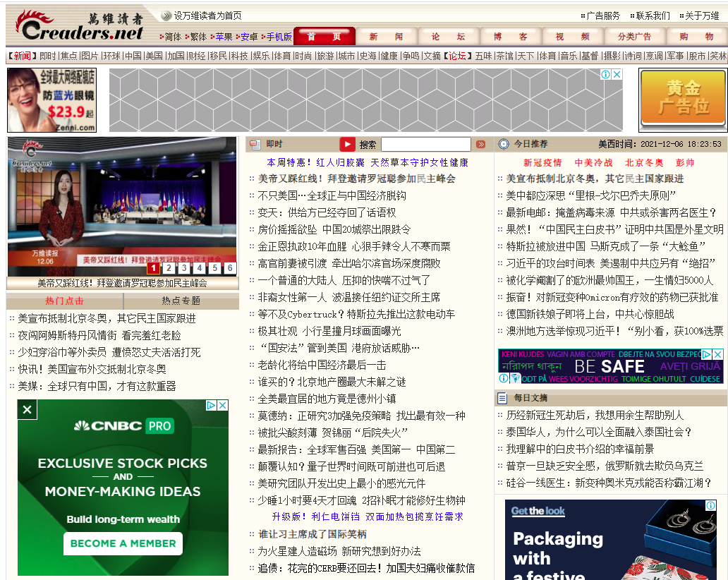Click 设万维读者为首页 arrow link
The width and height of the screenshot is (728, 580).
coord(202,16)
